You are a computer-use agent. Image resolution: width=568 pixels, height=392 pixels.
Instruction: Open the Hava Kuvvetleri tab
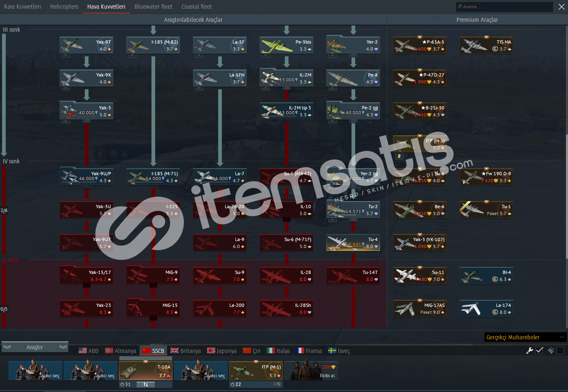(x=106, y=7)
